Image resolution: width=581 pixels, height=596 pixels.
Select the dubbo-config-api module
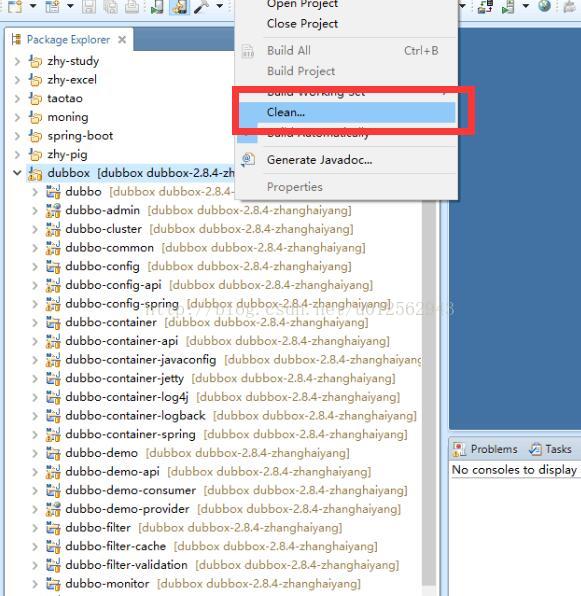tap(113, 285)
